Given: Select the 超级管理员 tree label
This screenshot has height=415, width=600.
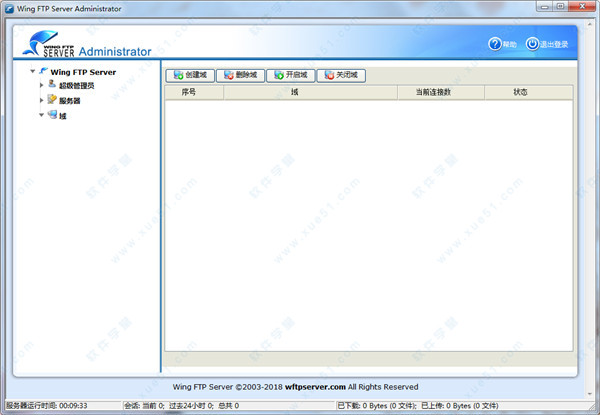Looking at the screenshot, I should [77, 85].
